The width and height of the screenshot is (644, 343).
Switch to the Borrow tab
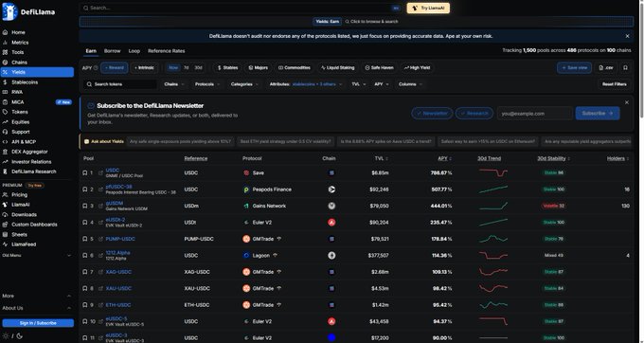coord(112,51)
